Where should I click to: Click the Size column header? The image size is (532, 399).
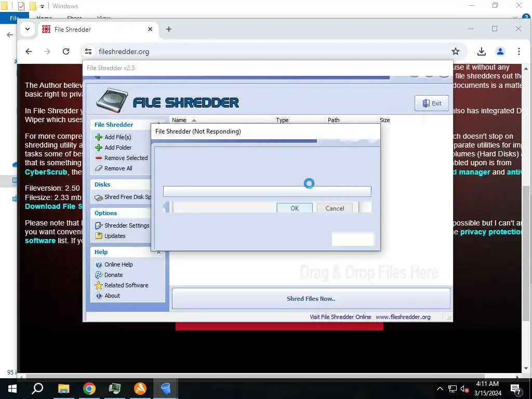tap(400, 120)
